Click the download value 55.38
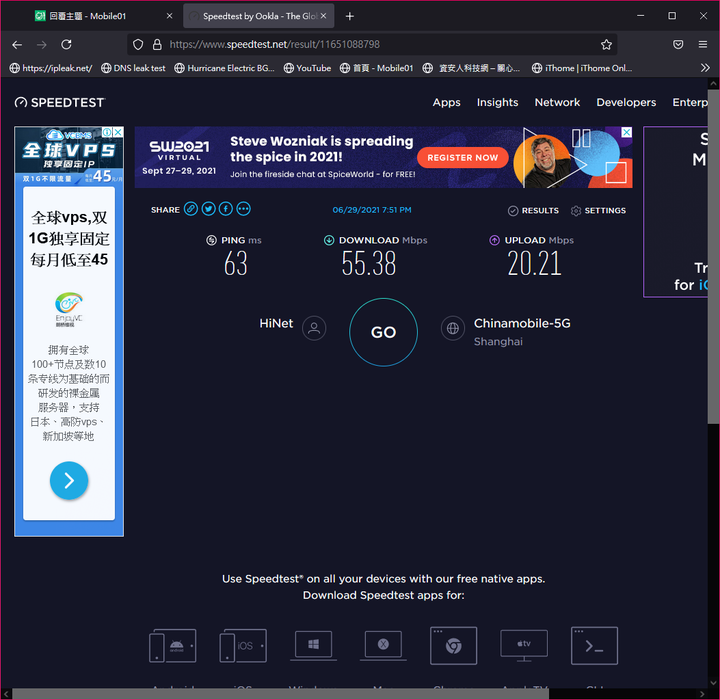The height and width of the screenshot is (700, 720). [x=369, y=264]
